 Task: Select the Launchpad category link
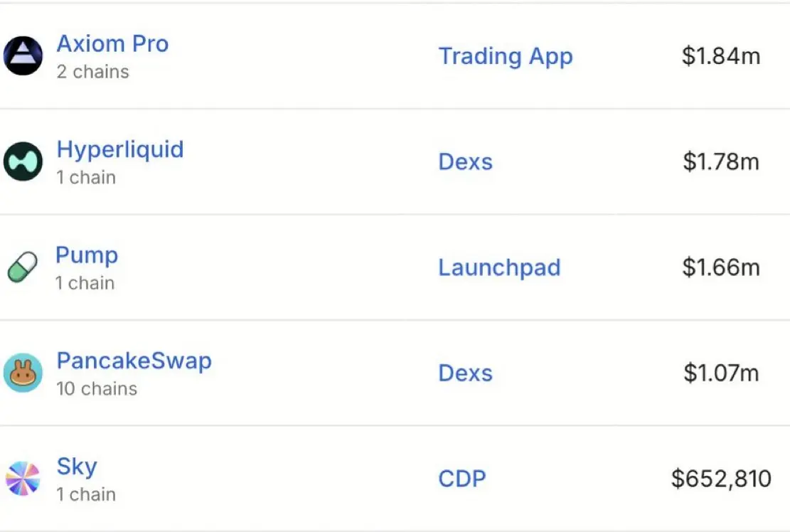[x=499, y=267]
